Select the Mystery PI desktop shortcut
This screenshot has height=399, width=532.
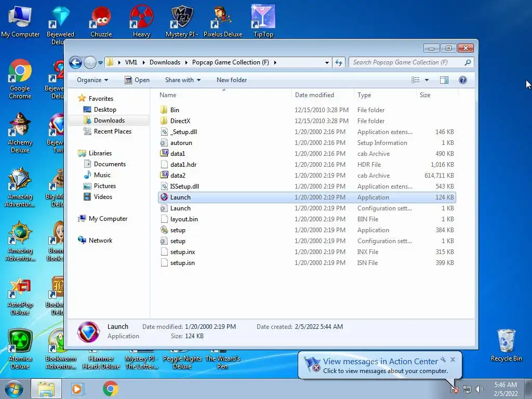[182, 21]
